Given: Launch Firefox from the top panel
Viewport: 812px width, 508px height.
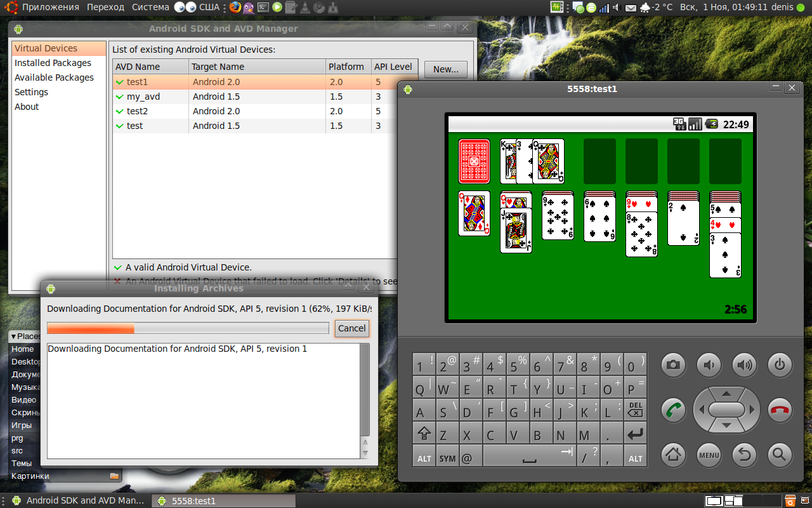Looking at the screenshot, I should [x=235, y=8].
